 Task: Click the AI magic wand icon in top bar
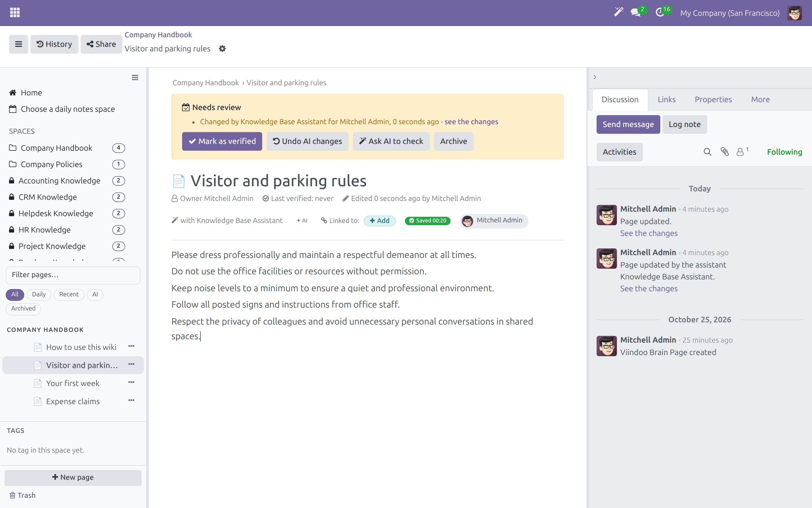(x=618, y=12)
